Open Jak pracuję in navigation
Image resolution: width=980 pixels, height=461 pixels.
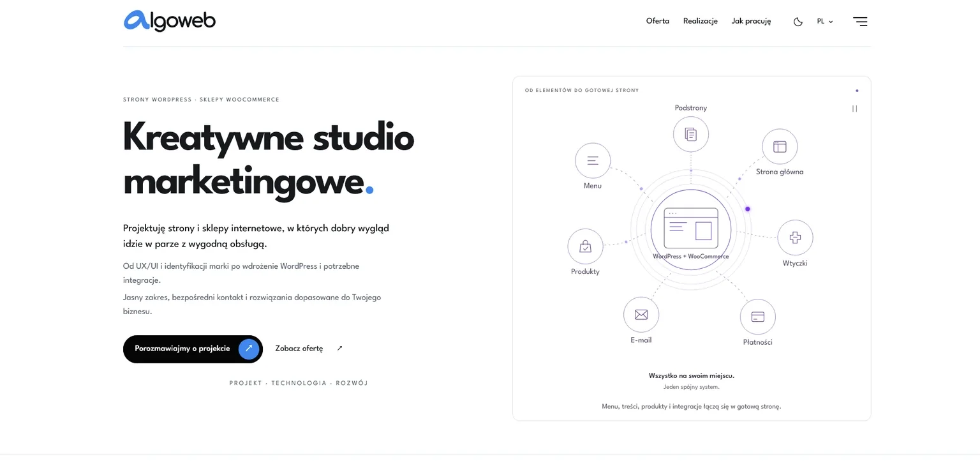(752, 21)
